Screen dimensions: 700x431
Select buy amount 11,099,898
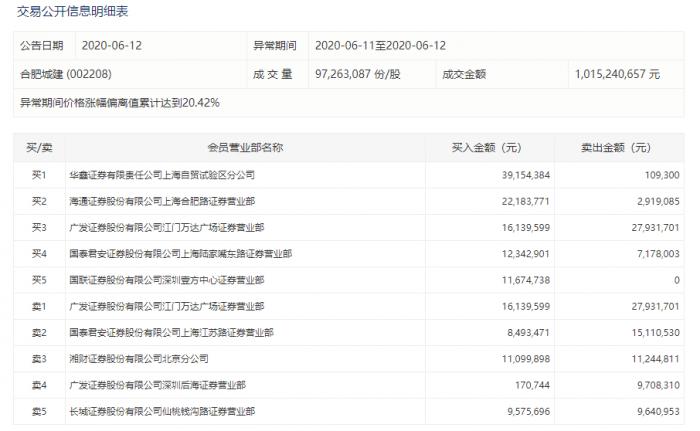pyautogui.click(x=525, y=359)
